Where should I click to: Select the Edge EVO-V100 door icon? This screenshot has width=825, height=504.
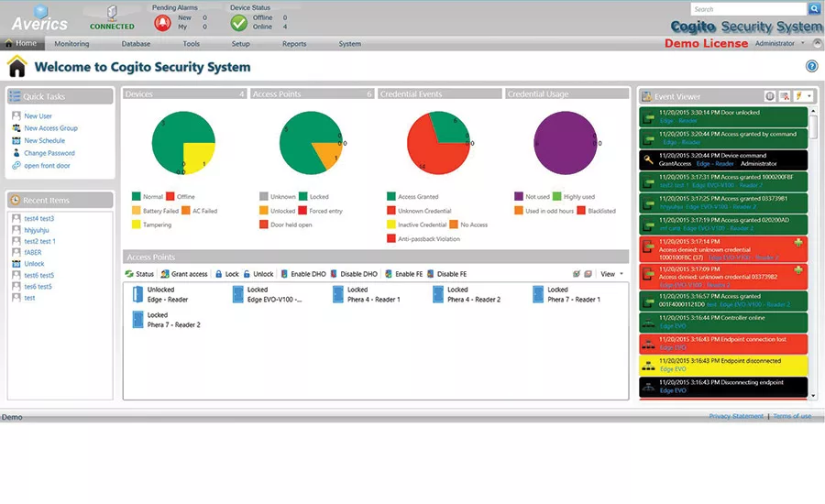(237, 294)
